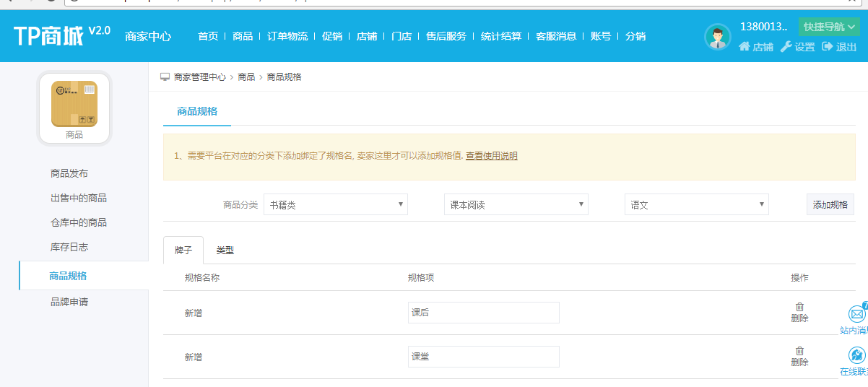This screenshot has height=387, width=868.
Task: Open the 快捷导航 dropdown
Action: tap(829, 27)
